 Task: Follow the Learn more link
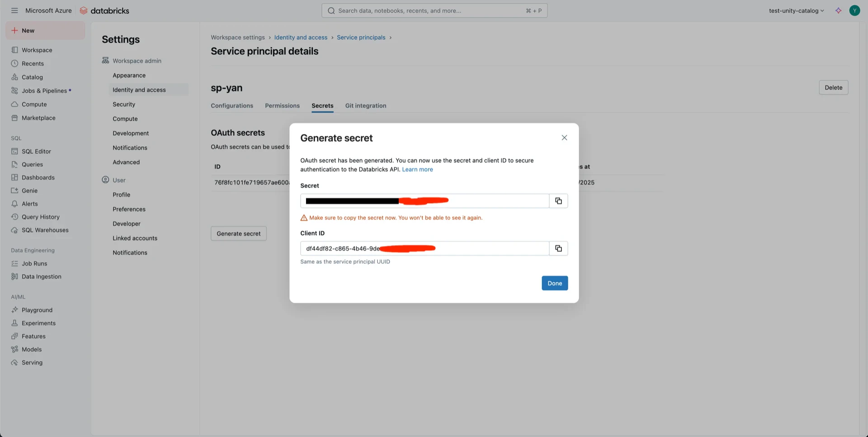[x=417, y=169]
